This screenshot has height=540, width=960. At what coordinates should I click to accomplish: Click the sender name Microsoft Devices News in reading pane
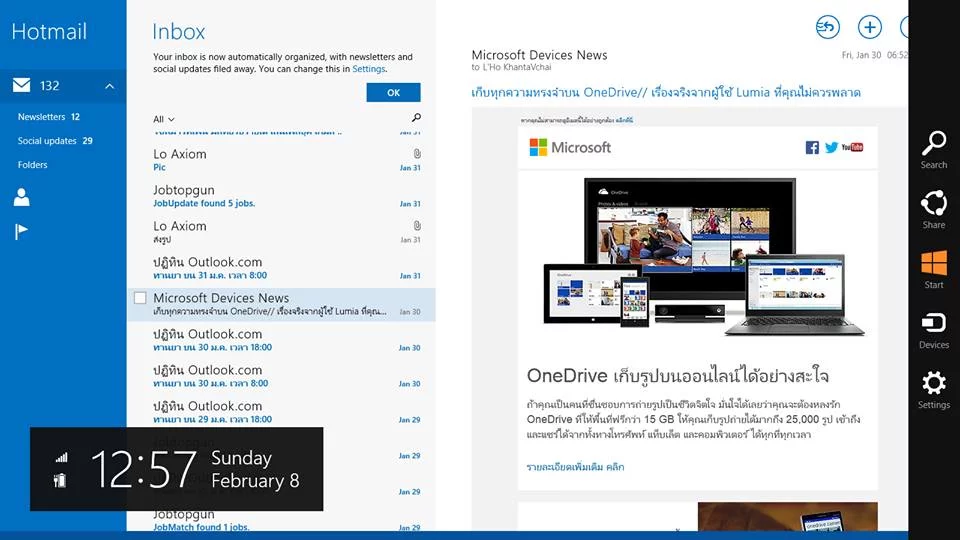(539, 55)
